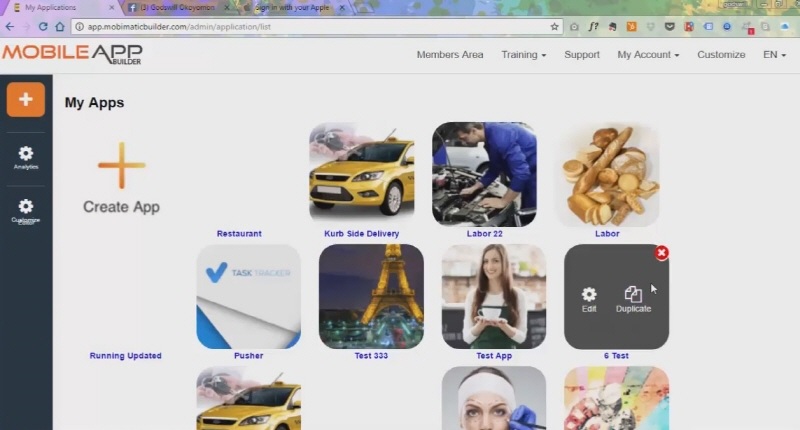
Task: Close the Sign in with your Apple tab
Action: pyautogui.click(x=342, y=8)
